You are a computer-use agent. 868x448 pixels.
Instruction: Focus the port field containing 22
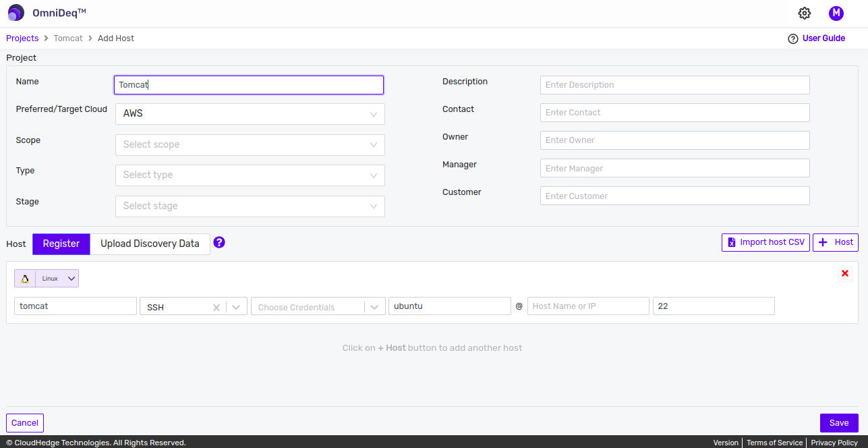tap(714, 306)
